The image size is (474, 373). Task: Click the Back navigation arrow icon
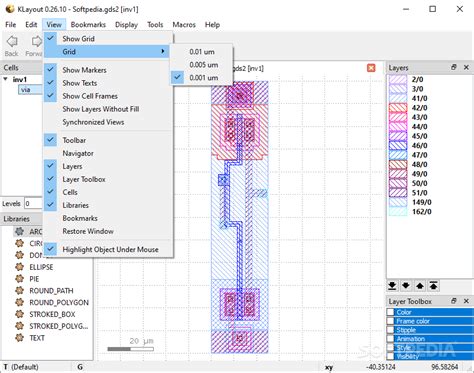click(12, 41)
